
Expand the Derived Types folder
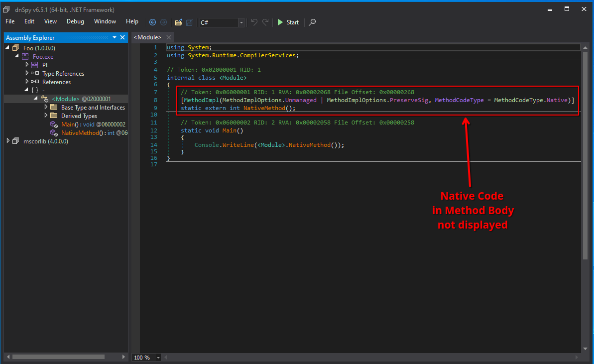pos(46,116)
